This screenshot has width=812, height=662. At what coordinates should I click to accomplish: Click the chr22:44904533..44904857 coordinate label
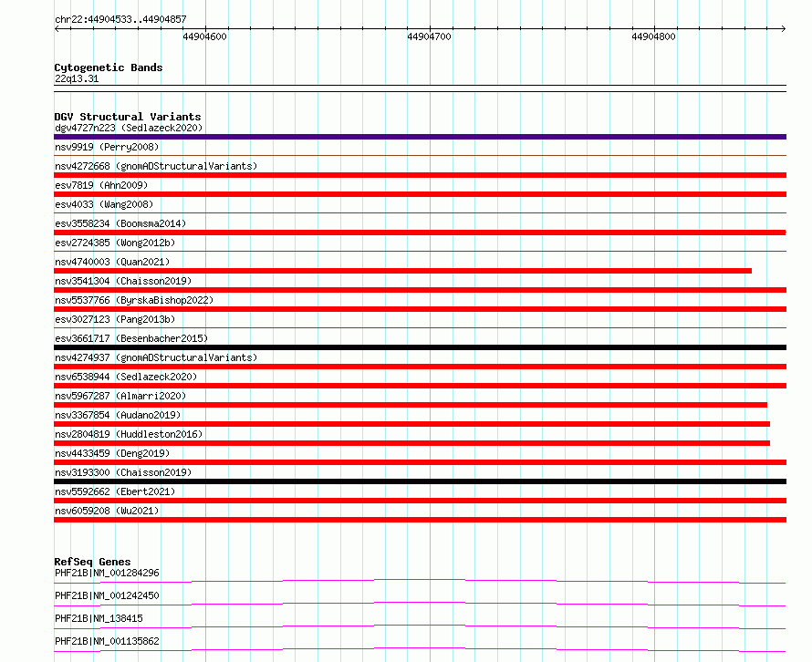[120, 19]
